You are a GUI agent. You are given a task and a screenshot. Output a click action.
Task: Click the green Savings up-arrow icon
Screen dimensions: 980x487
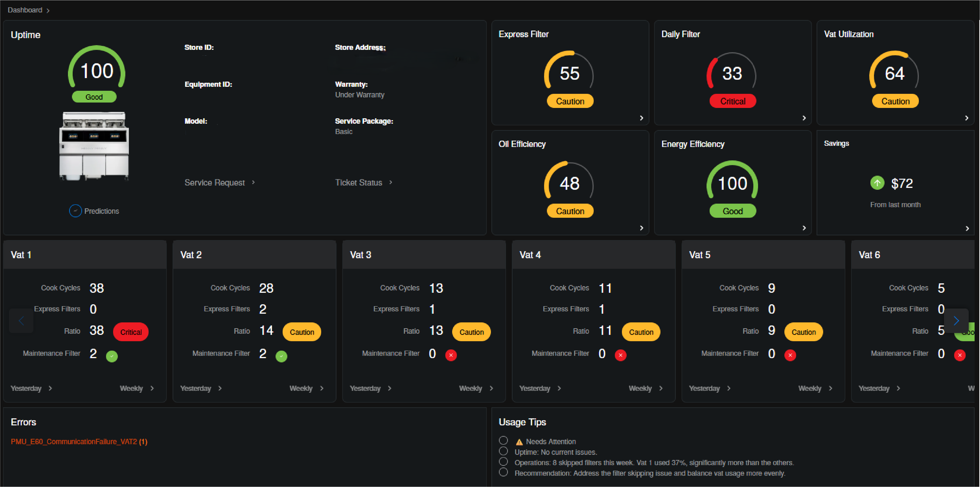coord(877,183)
